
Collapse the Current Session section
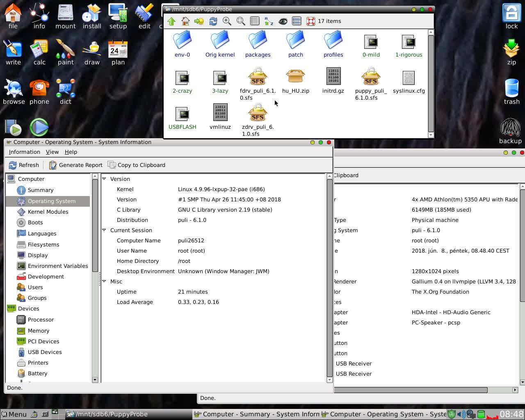[104, 230]
